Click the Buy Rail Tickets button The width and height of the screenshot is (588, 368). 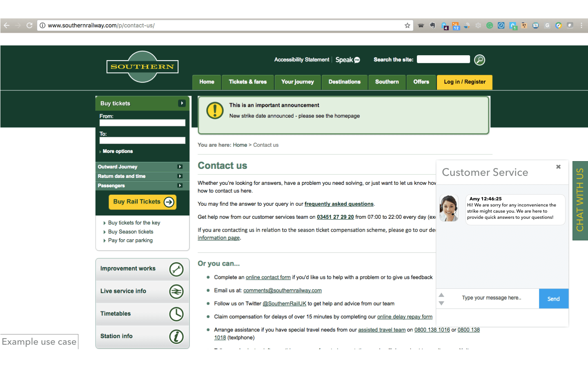(x=143, y=202)
